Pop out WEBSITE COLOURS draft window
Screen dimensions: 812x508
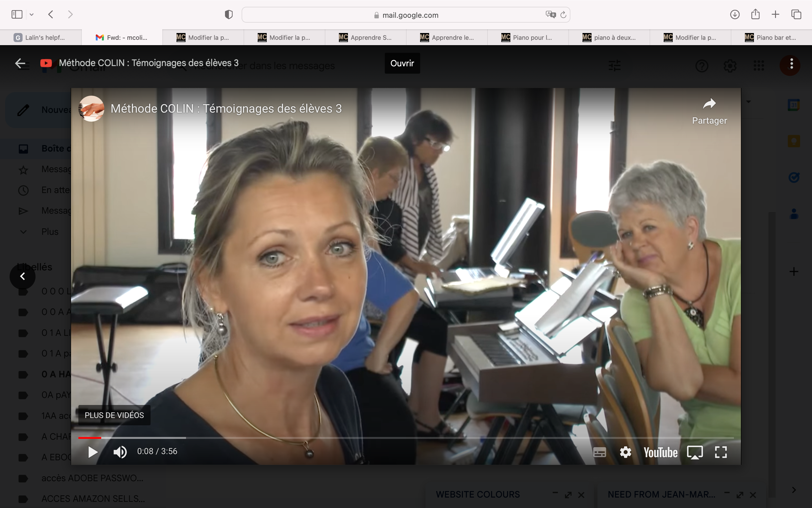[x=568, y=495]
